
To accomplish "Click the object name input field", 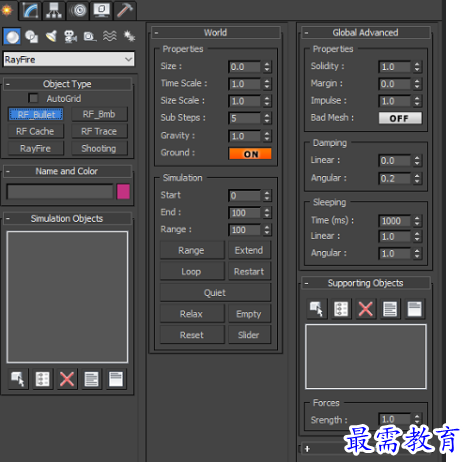I will click(60, 192).
